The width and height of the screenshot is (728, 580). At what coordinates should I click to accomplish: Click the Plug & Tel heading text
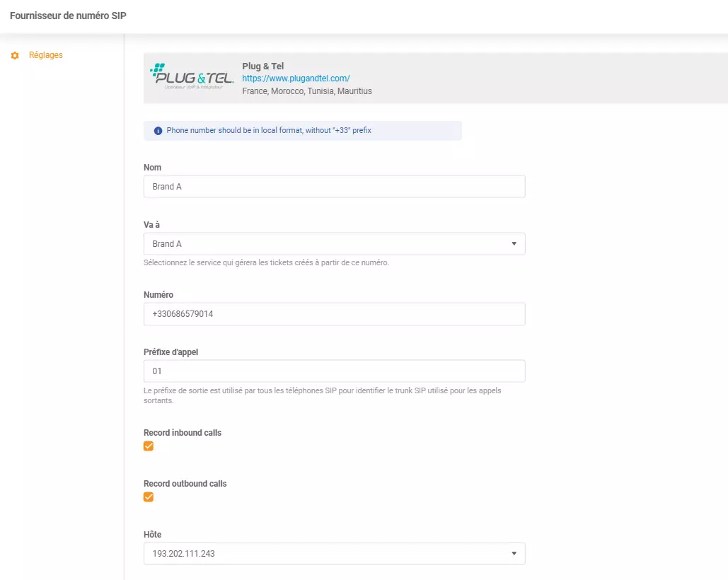click(262, 66)
